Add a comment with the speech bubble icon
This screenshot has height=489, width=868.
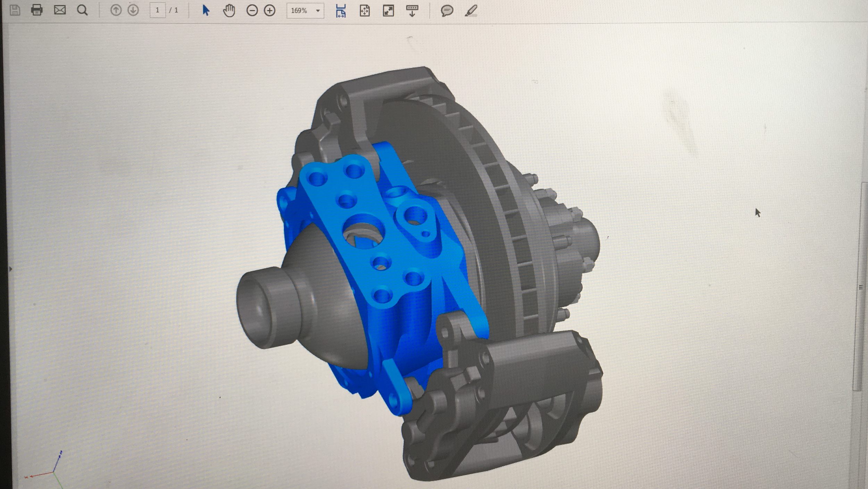click(447, 11)
